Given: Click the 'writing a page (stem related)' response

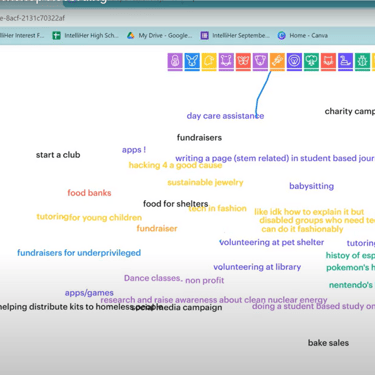Looking at the screenshot, I should [232, 158].
